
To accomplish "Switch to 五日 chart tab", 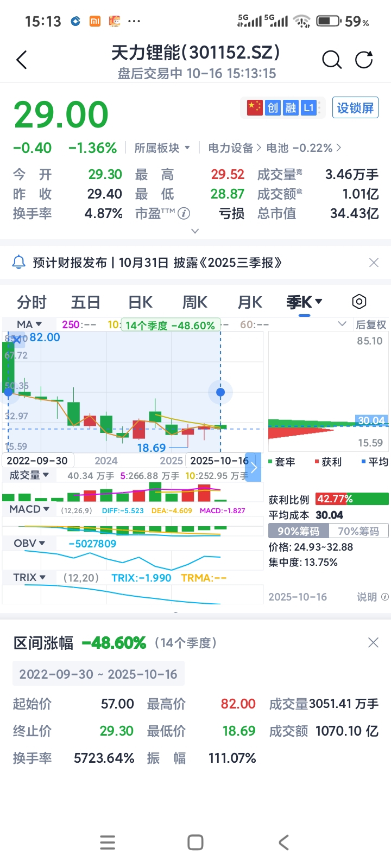I will click(85, 302).
